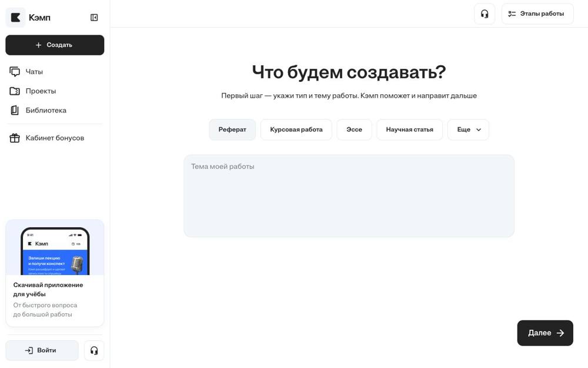Click the app promo phone image

click(x=55, y=247)
